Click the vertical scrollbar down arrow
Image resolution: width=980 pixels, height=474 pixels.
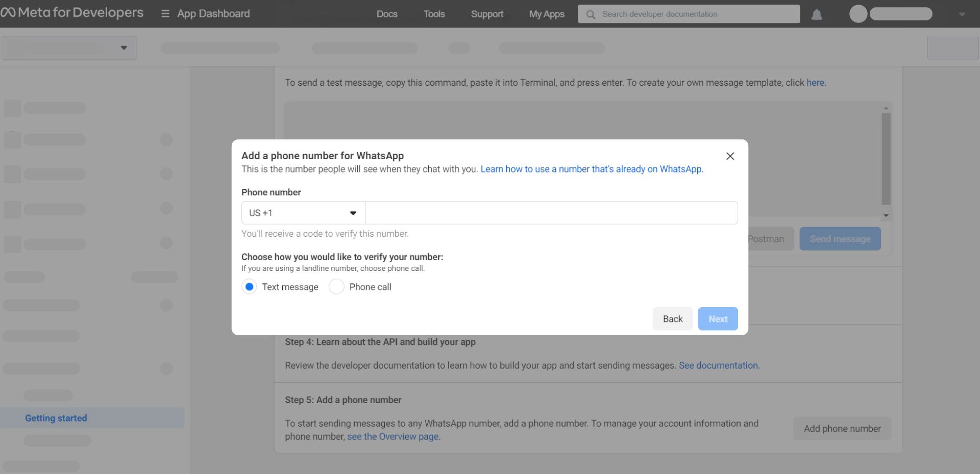pyautogui.click(x=886, y=215)
